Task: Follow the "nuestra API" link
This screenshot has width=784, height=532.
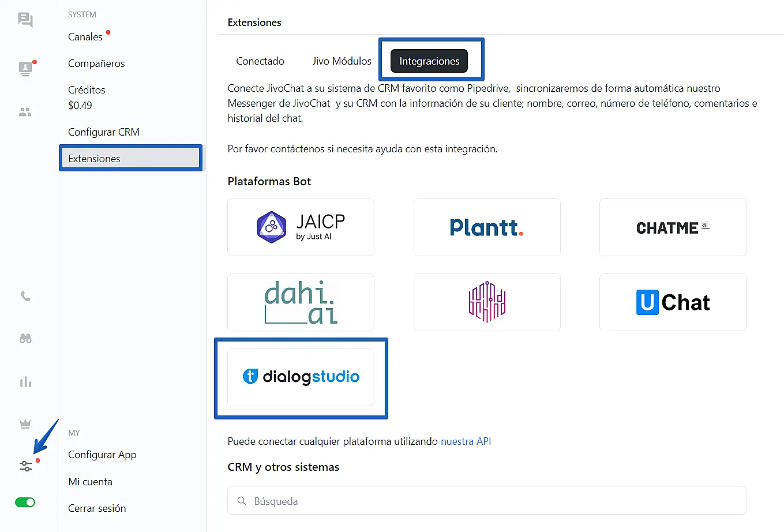Action: [x=466, y=441]
